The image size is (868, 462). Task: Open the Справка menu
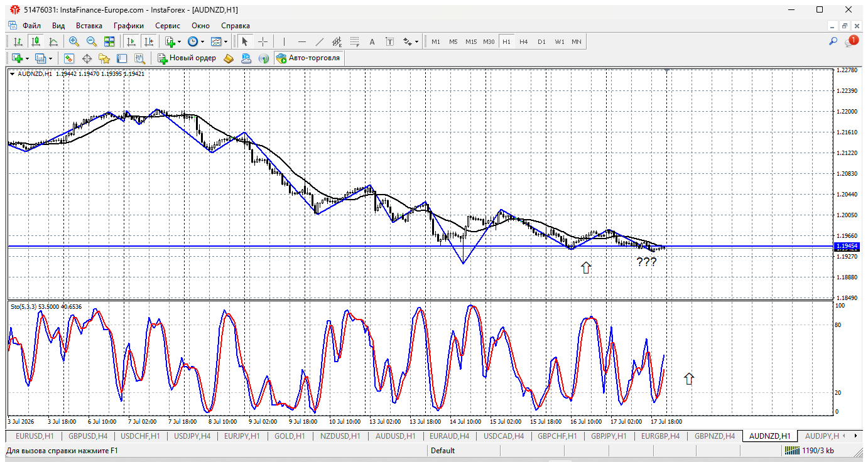click(x=236, y=26)
